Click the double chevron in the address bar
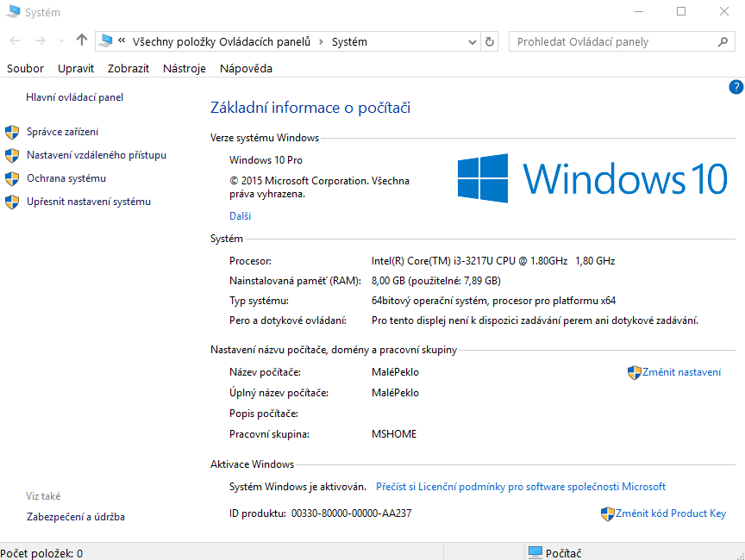The width and height of the screenshot is (745, 560). [122, 40]
